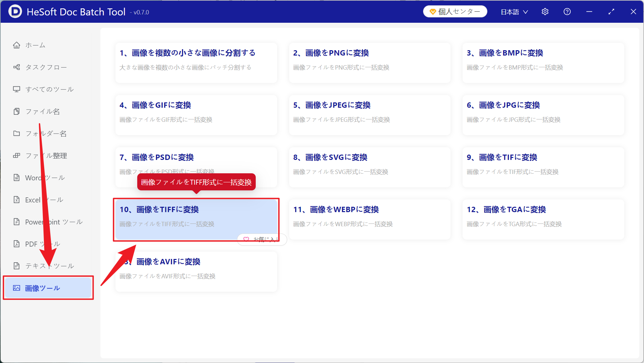Screen dimensions: 644x363
Task: Click the PowerPoint document icon in sidebar
Action: pos(16,222)
